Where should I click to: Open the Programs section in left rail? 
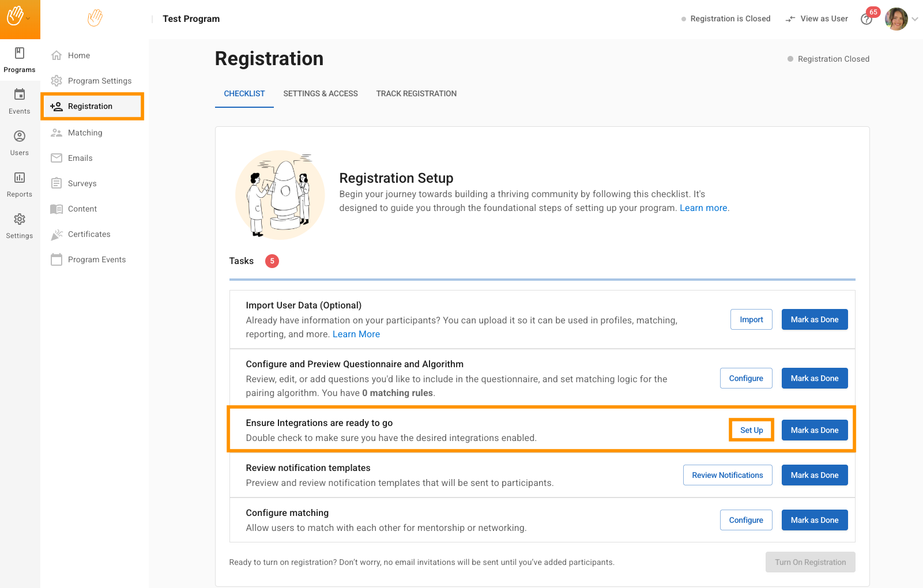pos(20,60)
